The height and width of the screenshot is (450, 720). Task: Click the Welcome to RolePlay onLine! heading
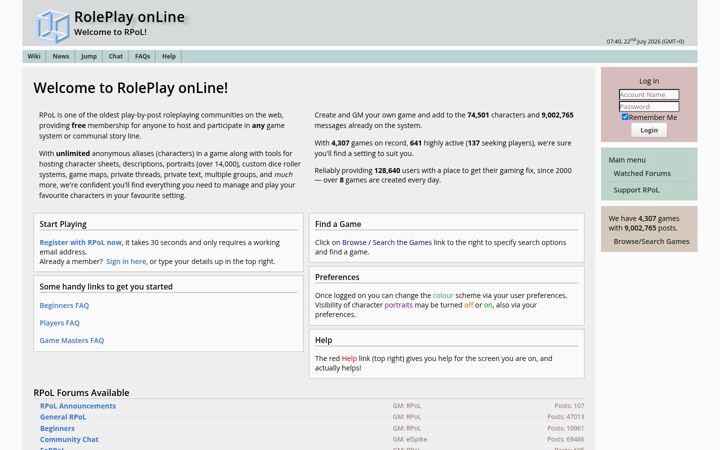point(130,88)
